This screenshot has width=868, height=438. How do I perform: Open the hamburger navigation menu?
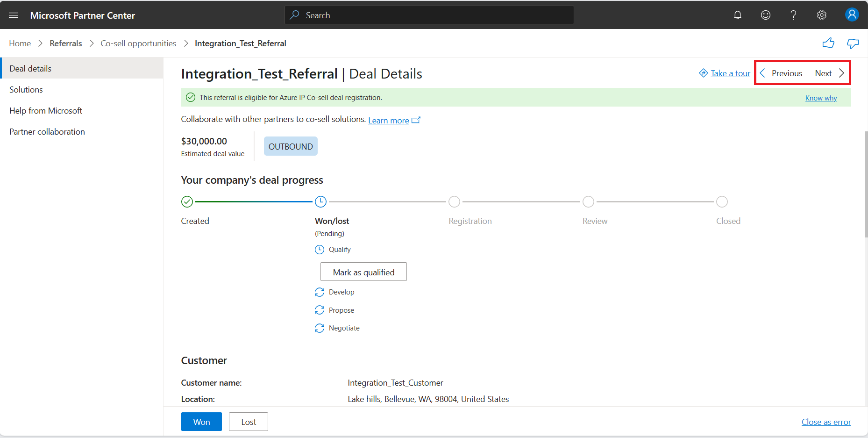point(14,15)
